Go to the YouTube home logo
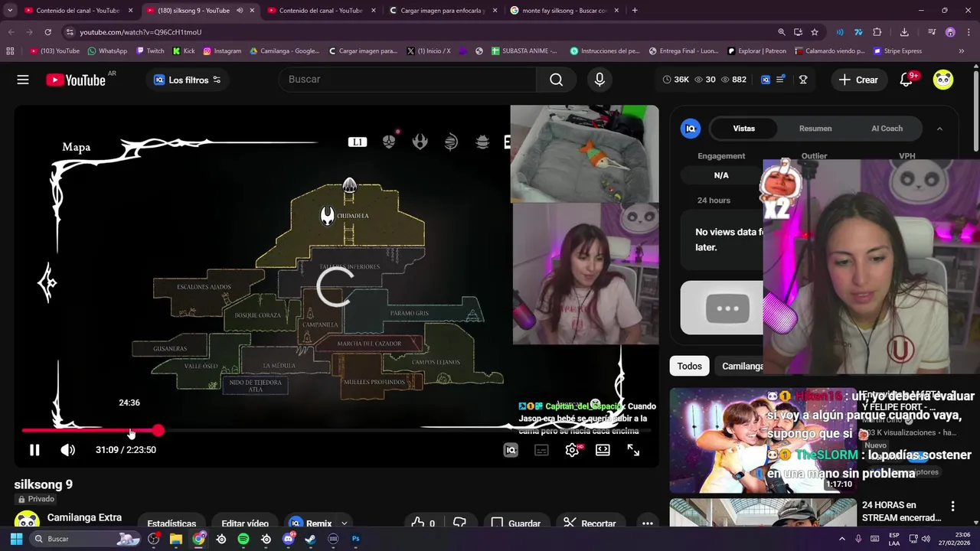 76,80
